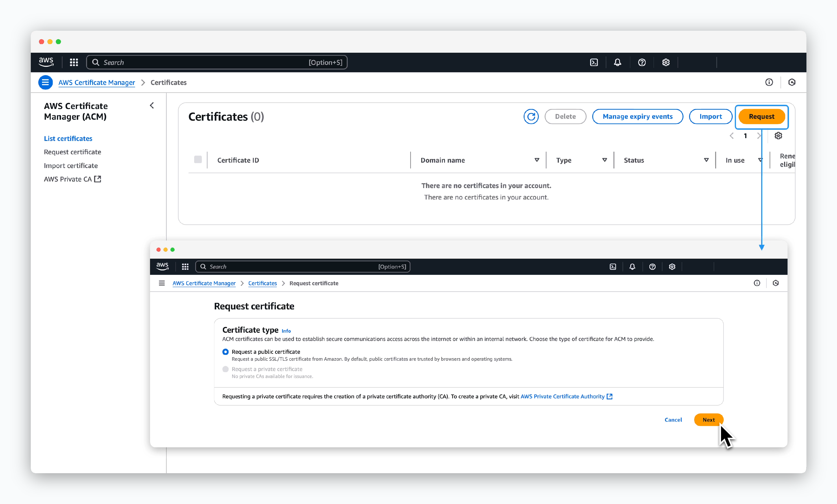Open List certificates in side navigation

(x=68, y=139)
